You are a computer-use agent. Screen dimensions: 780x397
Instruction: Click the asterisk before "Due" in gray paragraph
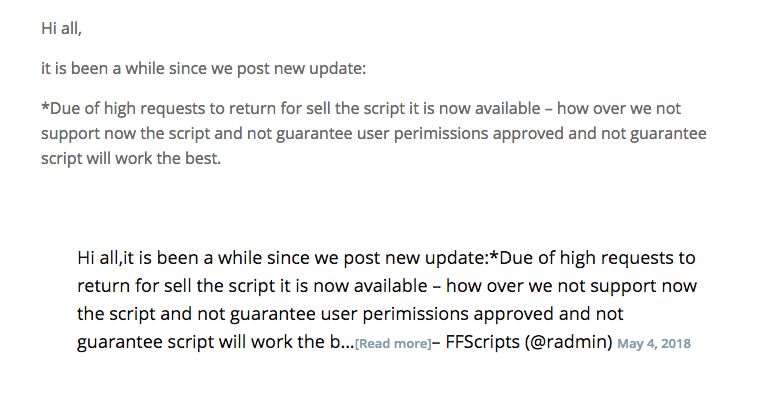45,106
